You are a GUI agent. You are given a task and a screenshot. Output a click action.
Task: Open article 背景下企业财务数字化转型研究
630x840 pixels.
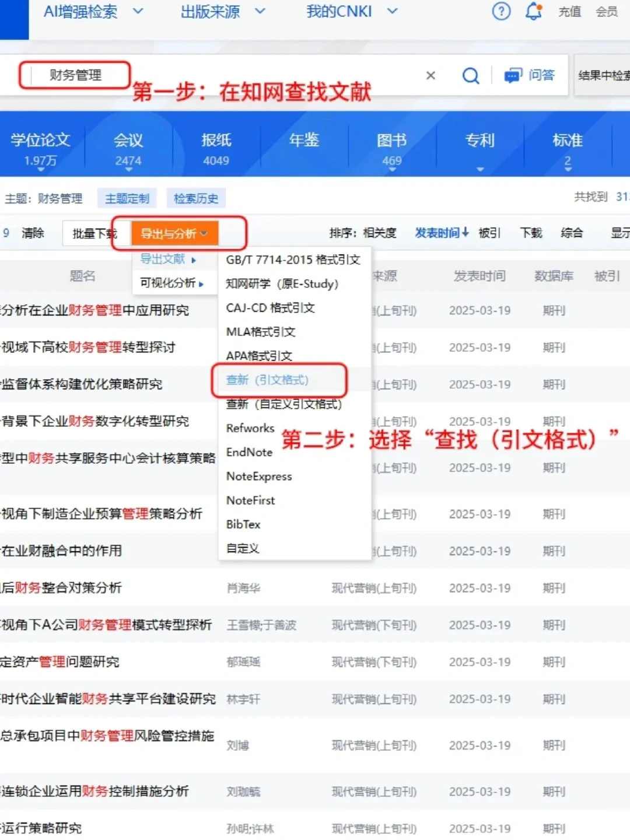[x=94, y=421]
